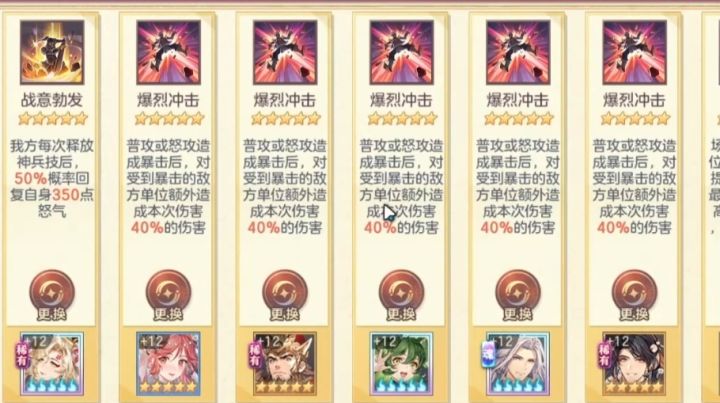Viewport: 720px width, 403px height.
Task: Click the 战意勃发 skill icon
Action: pyautogui.click(x=52, y=52)
